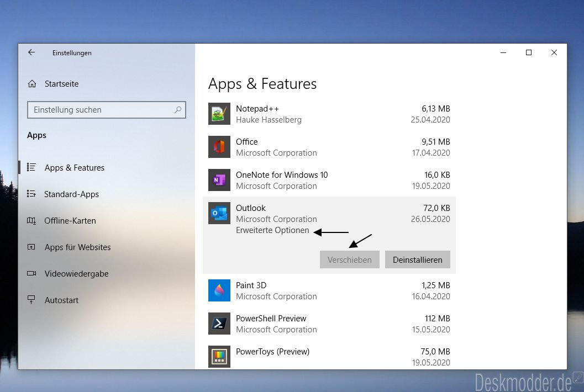The height and width of the screenshot is (392, 584).
Task: Click the Standard-Apps sidebar icon
Action: (x=31, y=194)
